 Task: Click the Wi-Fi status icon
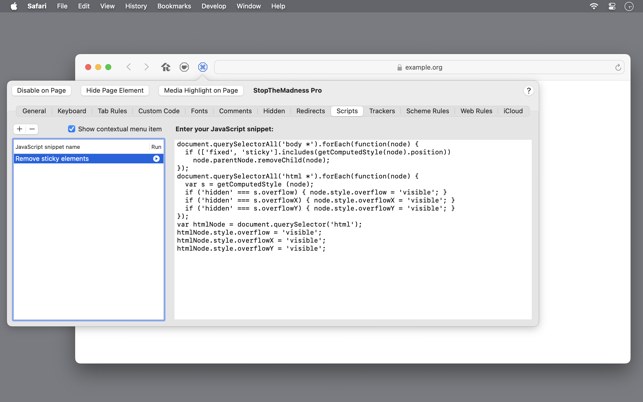coord(593,6)
